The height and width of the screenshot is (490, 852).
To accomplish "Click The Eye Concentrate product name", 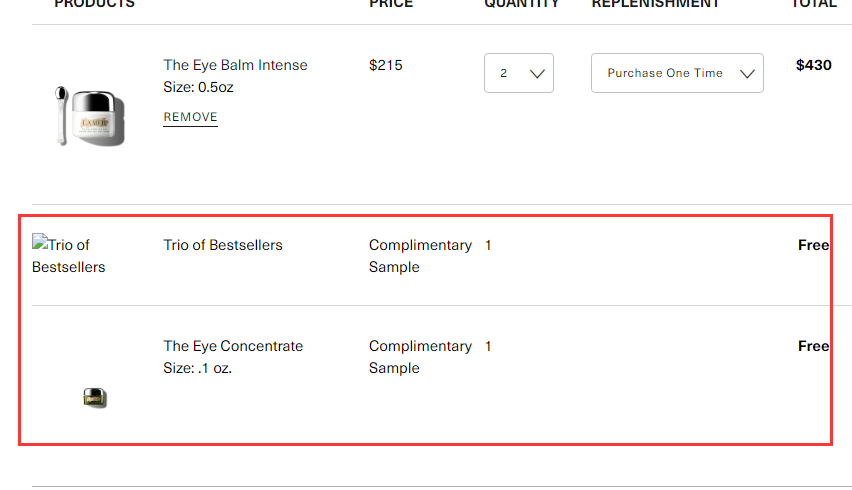I will (x=233, y=346).
